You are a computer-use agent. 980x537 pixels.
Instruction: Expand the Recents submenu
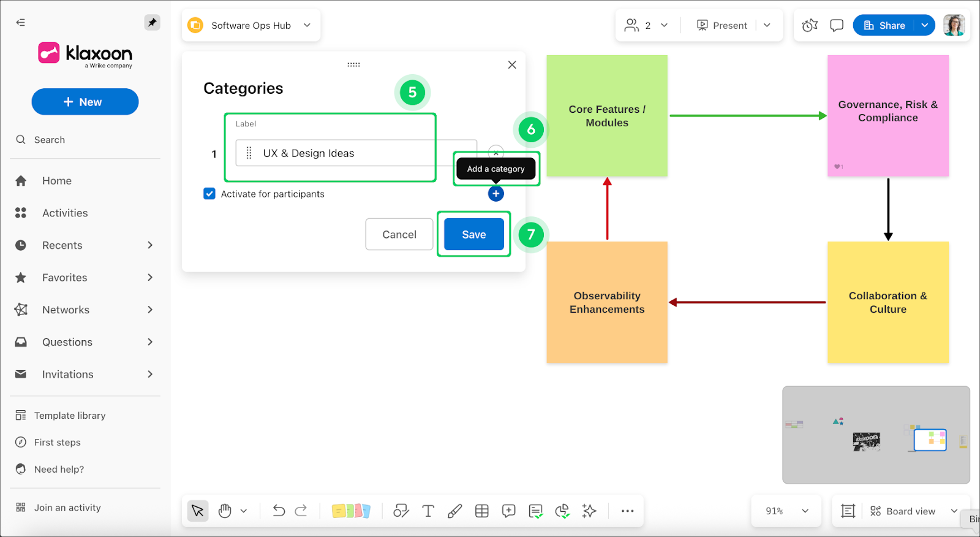[x=150, y=245]
